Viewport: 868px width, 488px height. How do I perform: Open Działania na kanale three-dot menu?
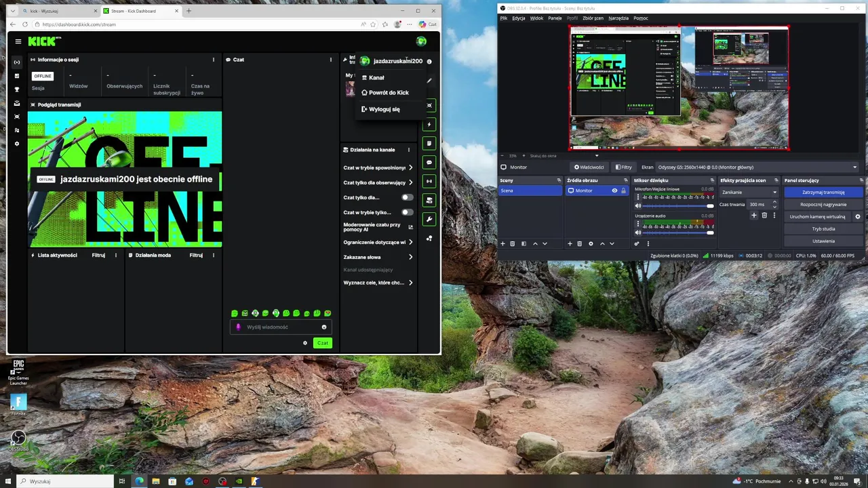pyautogui.click(x=408, y=150)
